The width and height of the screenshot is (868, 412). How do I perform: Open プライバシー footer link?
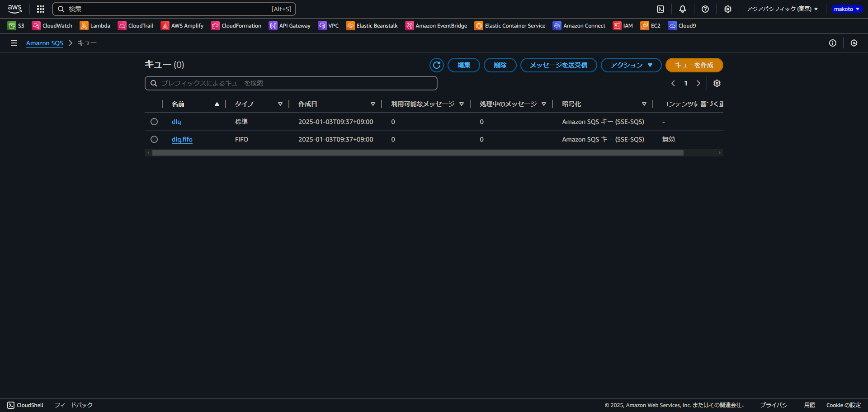tap(776, 405)
